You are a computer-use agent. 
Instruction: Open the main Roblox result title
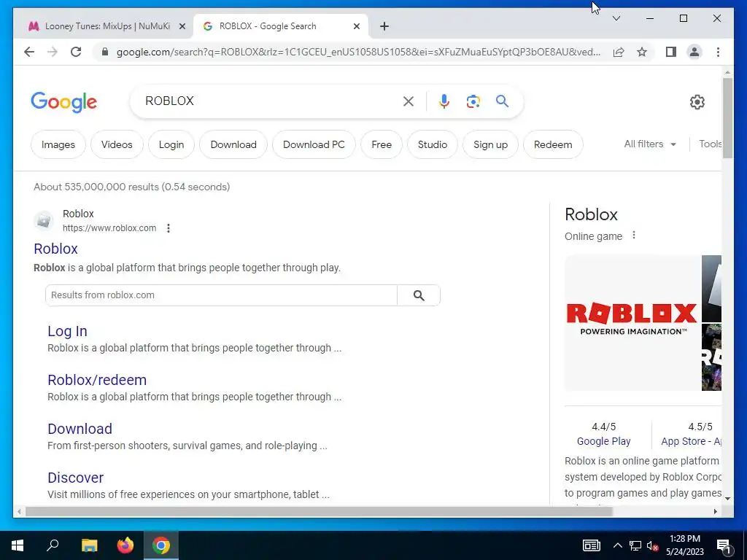coord(55,249)
